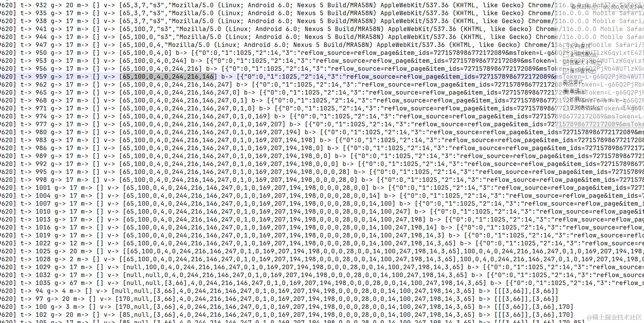The image size is (644, 323).
Task: Click the t-> 1001 log line
Action: pyautogui.click(x=322, y=188)
